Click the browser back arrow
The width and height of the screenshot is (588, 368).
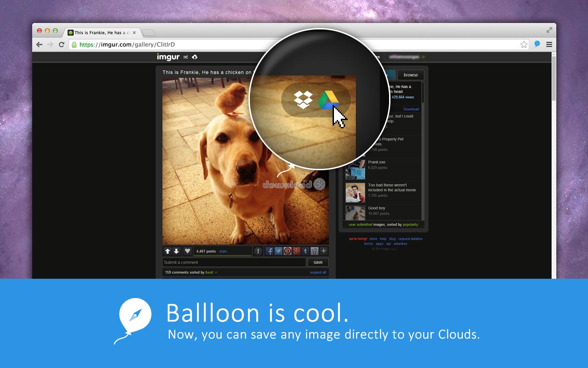39,45
